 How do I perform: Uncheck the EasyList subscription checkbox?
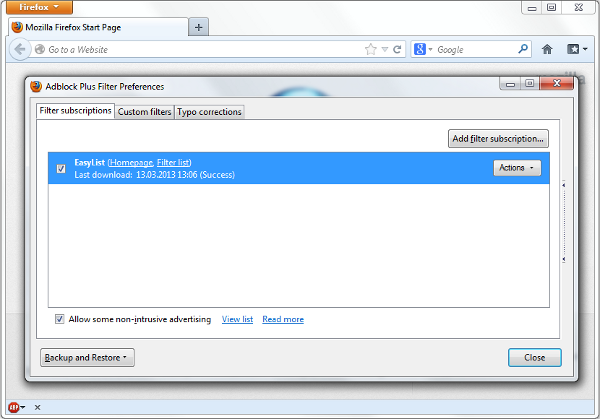coord(61,169)
